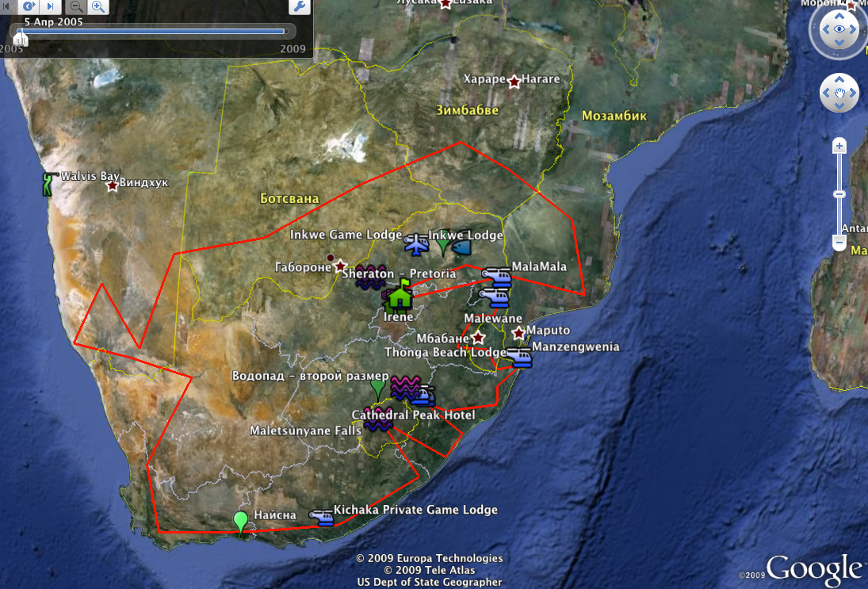
Task: Play the time animation
Action: tap(29, 6)
